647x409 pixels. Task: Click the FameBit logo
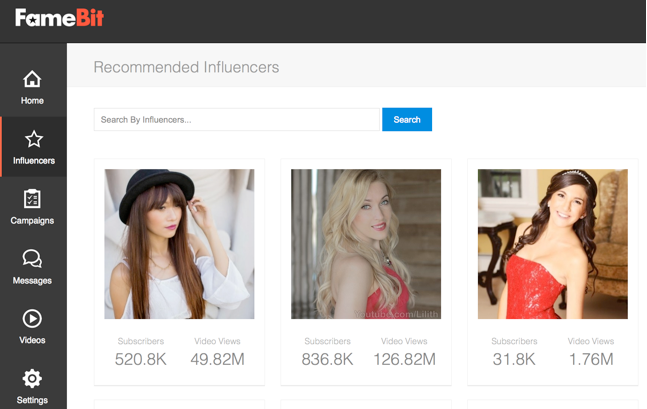coord(59,18)
